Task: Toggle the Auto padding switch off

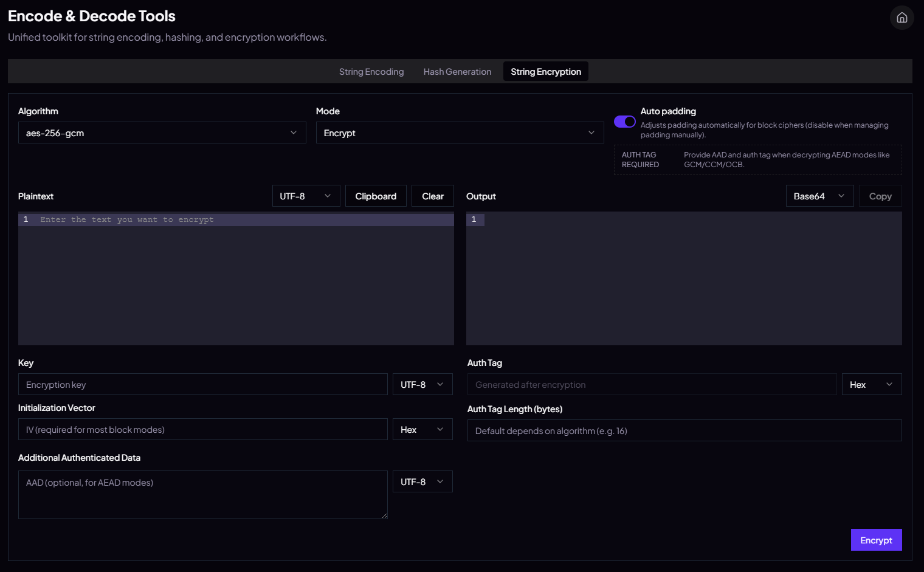Action: 624,121
